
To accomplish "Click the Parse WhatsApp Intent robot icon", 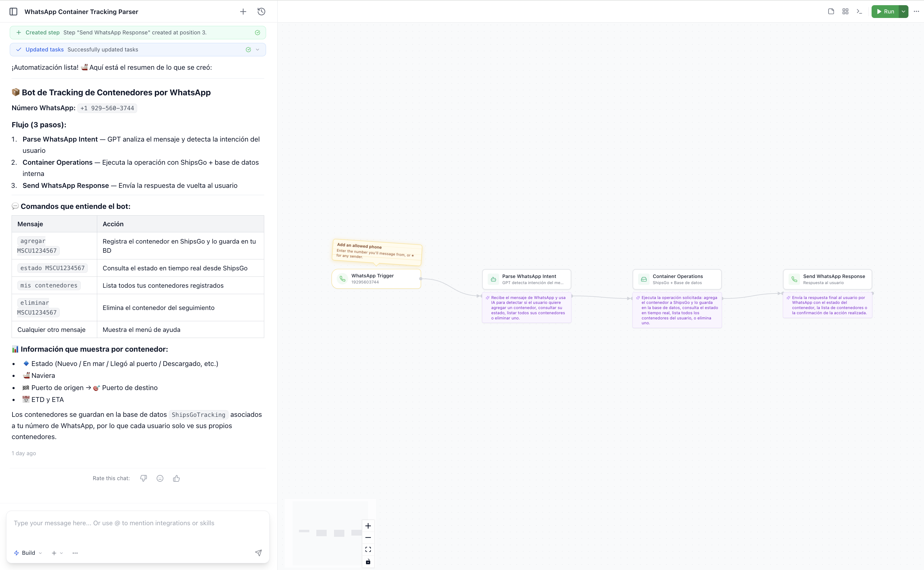I will (493, 279).
